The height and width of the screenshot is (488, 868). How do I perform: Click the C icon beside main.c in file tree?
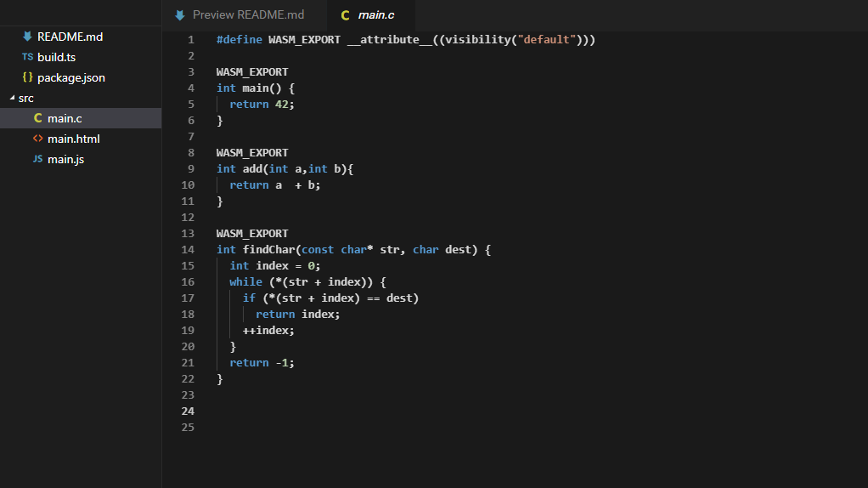(x=37, y=118)
